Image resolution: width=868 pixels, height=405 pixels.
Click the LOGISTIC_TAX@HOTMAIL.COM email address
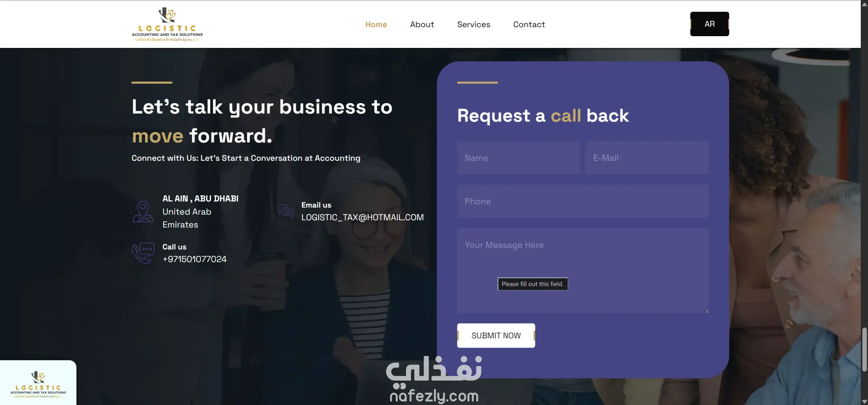pyautogui.click(x=363, y=217)
